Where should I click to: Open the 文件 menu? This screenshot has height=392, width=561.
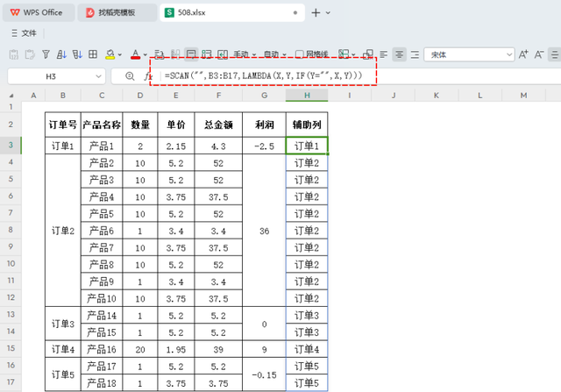pos(29,33)
